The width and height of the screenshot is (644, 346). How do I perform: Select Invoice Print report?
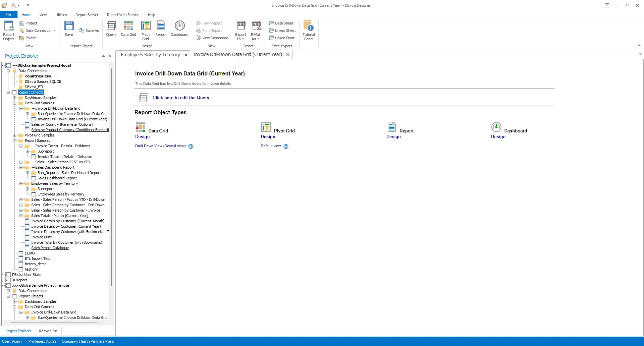tap(41, 237)
